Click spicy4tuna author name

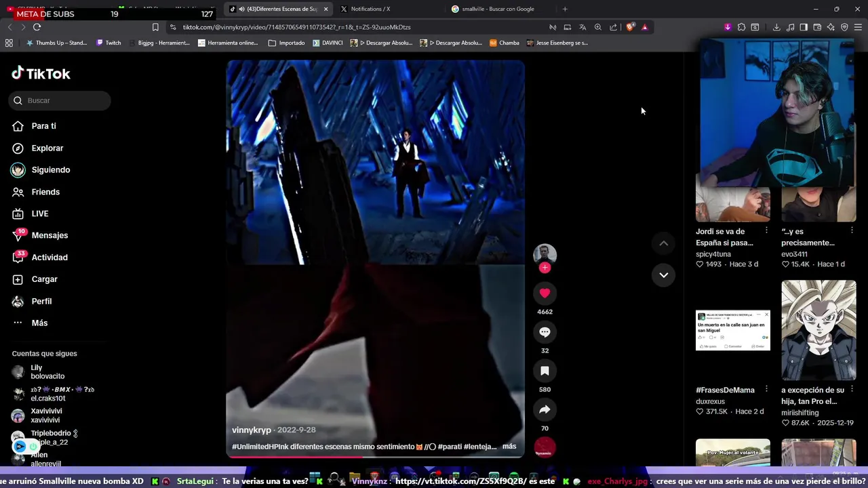pos(713,254)
